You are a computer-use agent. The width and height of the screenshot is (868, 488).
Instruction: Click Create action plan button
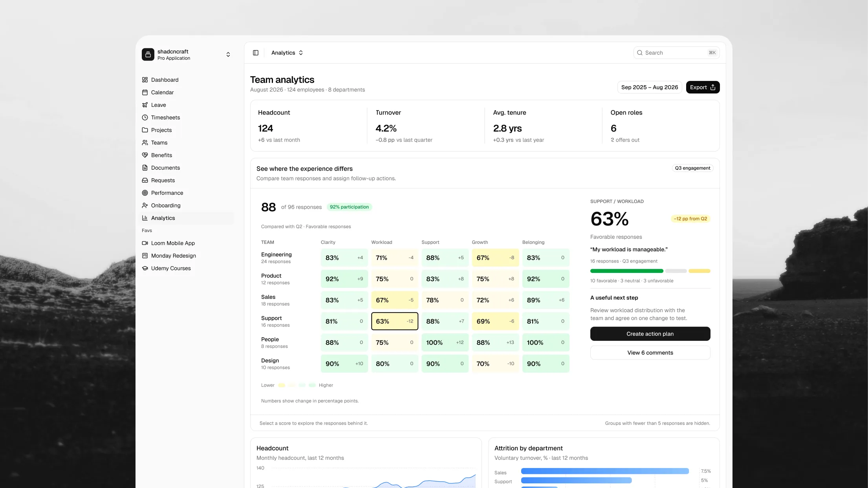point(650,334)
